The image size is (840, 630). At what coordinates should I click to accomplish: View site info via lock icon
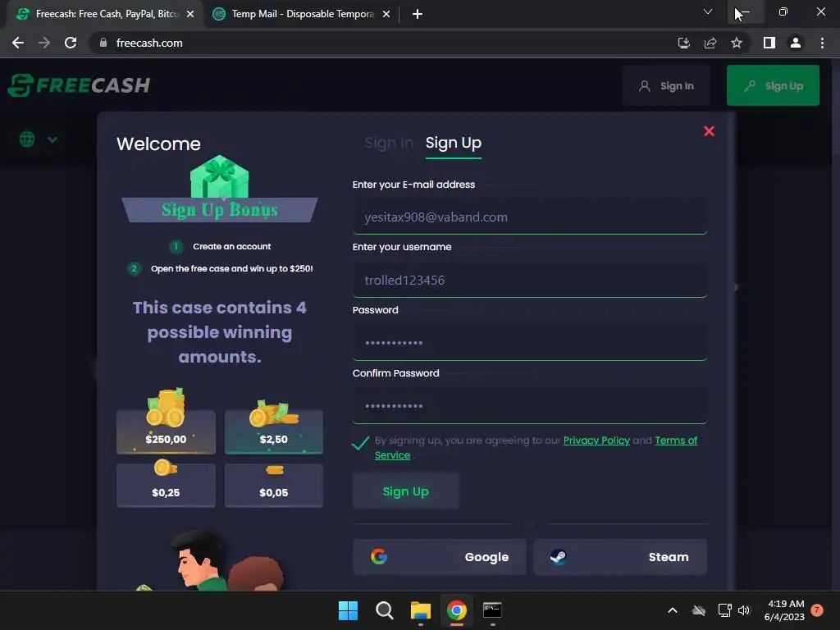tap(103, 43)
